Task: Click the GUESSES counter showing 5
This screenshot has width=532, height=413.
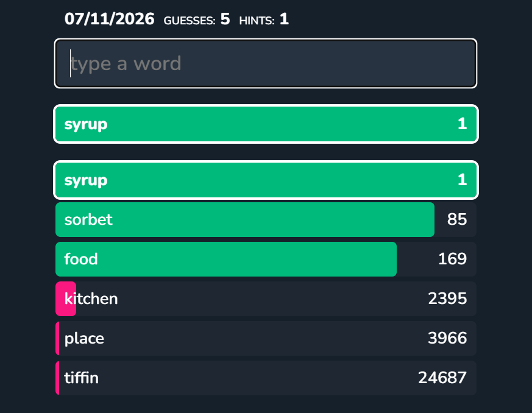Action: [x=197, y=19]
